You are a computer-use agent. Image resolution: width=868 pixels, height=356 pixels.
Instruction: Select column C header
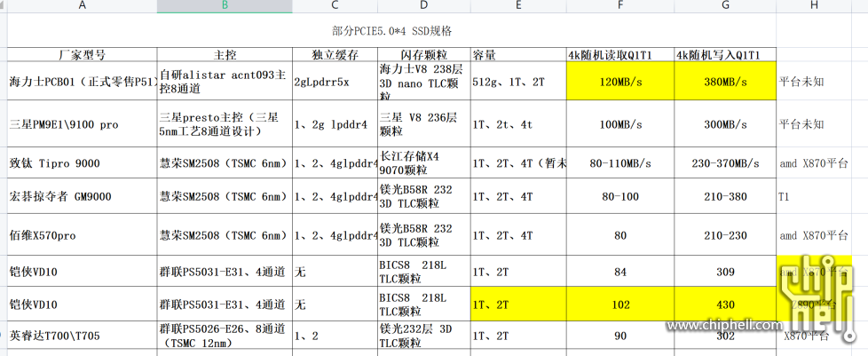click(335, 6)
